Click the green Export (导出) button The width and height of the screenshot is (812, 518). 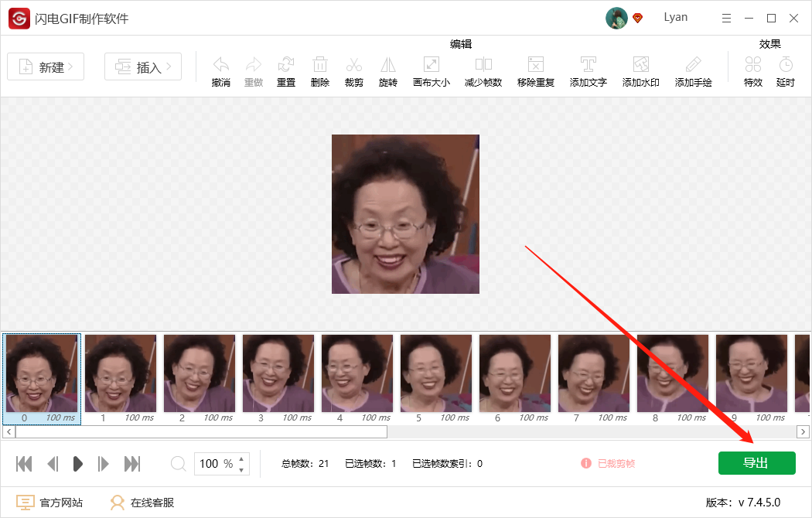pyautogui.click(x=756, y=462)
